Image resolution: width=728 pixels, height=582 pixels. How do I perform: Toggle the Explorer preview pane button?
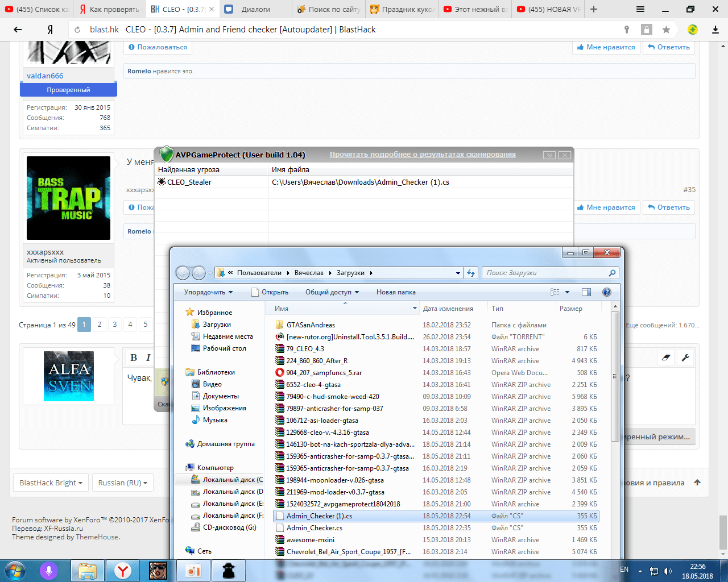pos(586,292)
